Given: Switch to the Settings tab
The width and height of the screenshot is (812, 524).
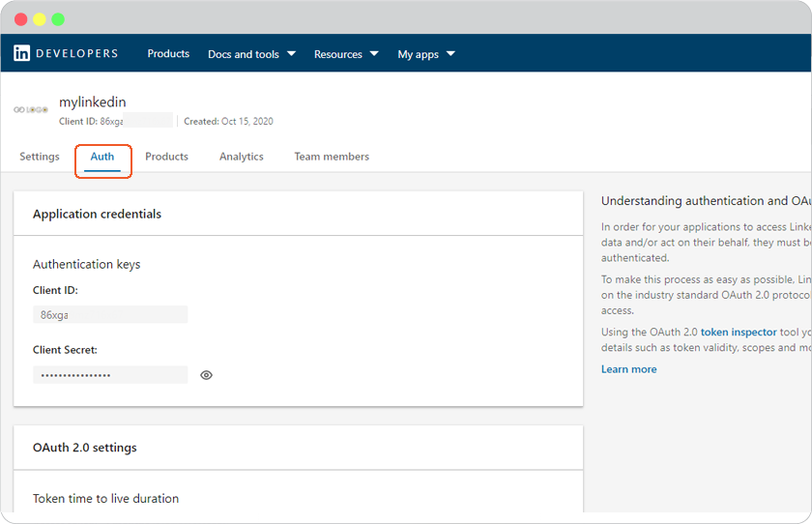Looking at the screenshot, I should click(x=40, y=157).
